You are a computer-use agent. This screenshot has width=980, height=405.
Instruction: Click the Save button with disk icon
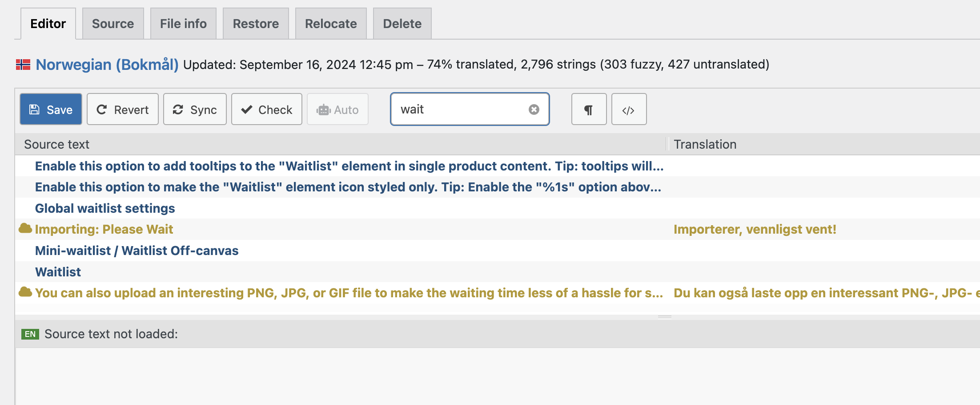pos(51,109)
